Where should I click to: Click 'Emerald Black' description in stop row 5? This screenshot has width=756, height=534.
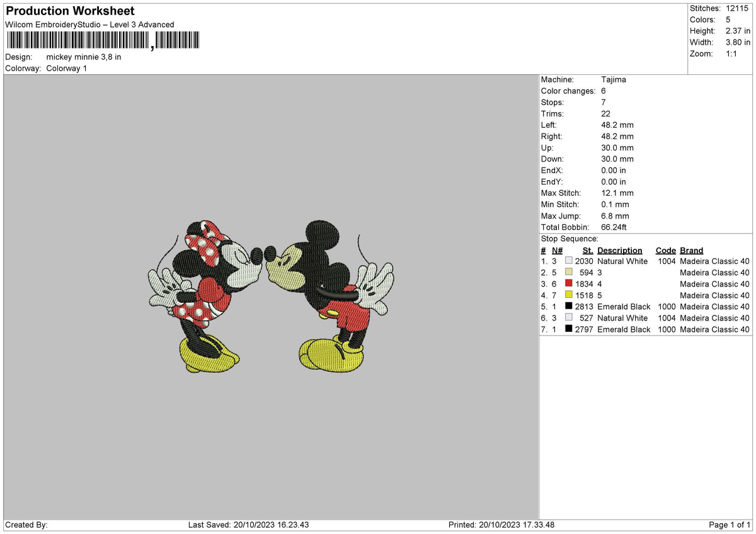click(624, 306)
